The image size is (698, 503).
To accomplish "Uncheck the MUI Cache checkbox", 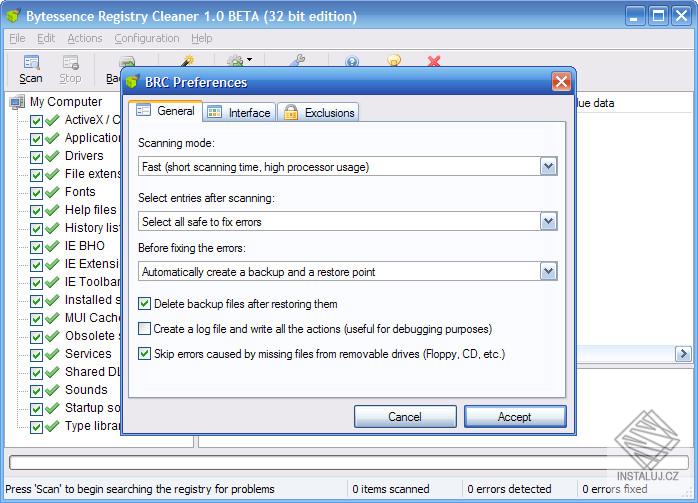I will (x=36, y=319).
